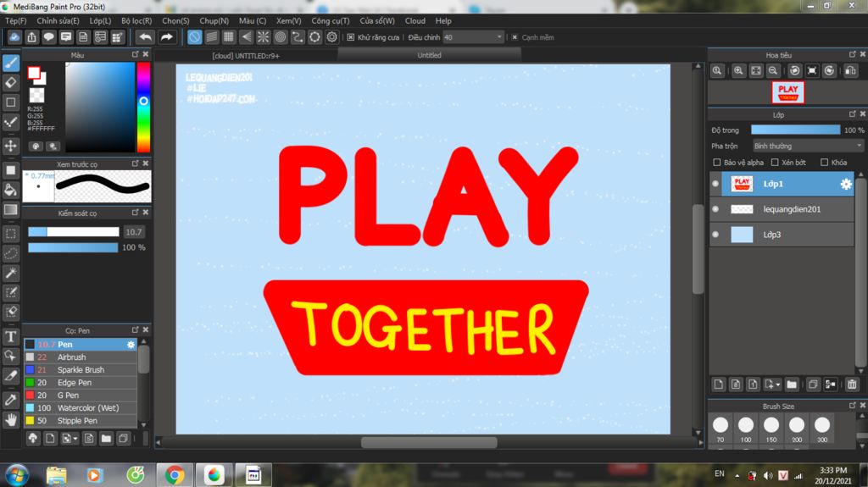Image resolution: width=868 pixels, height=487 pixels.
Task: Hide the lequangdien201 layer
Action: (x=715, y=209)
